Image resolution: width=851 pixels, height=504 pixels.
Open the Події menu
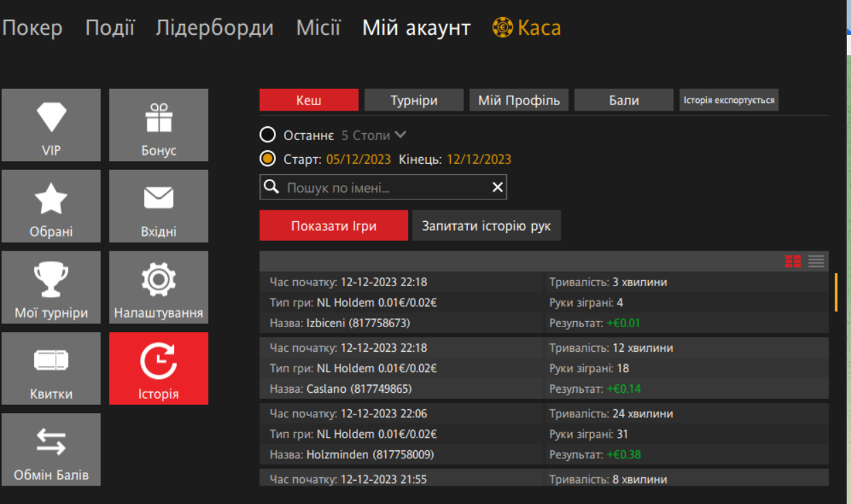click(x=110, y=28)
